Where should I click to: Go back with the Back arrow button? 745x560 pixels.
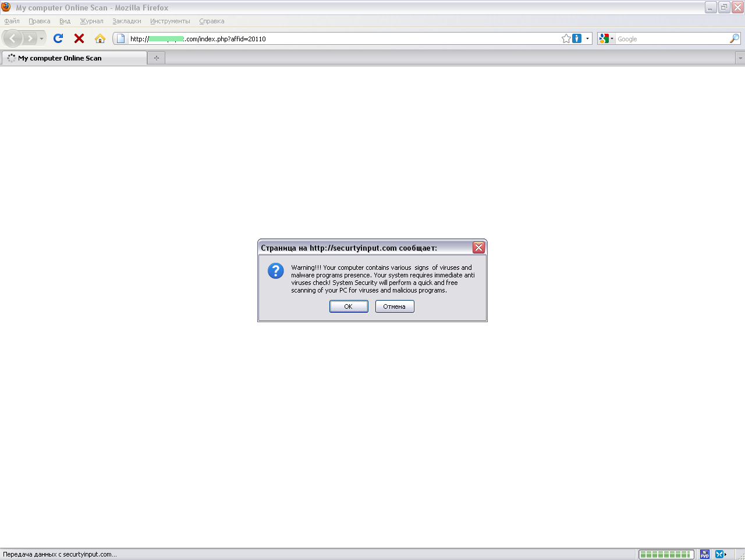pyautogui.click(x=13, y=38)
